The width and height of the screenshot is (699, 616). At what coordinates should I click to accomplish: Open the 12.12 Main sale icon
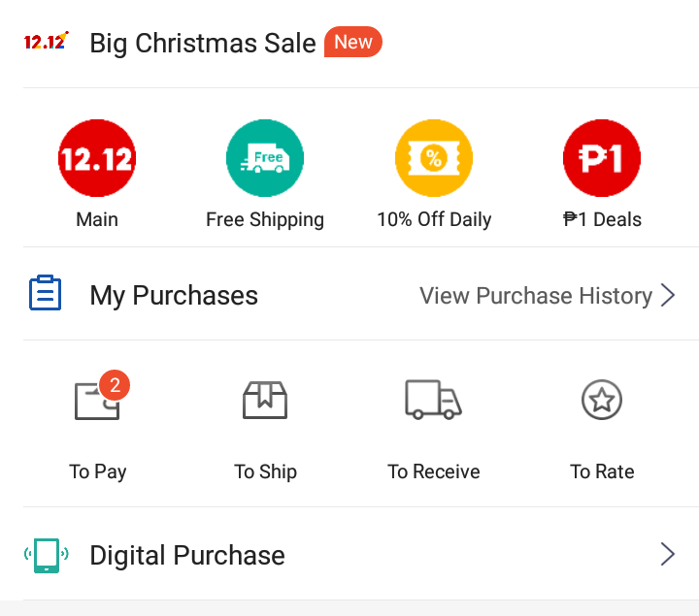(97, 158)
